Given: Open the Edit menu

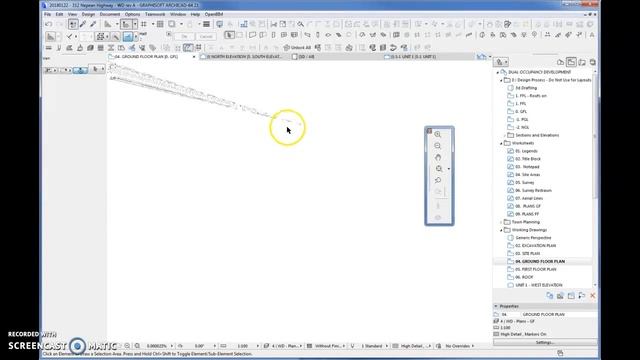Looking at the screenshot, I should (59, 14).
